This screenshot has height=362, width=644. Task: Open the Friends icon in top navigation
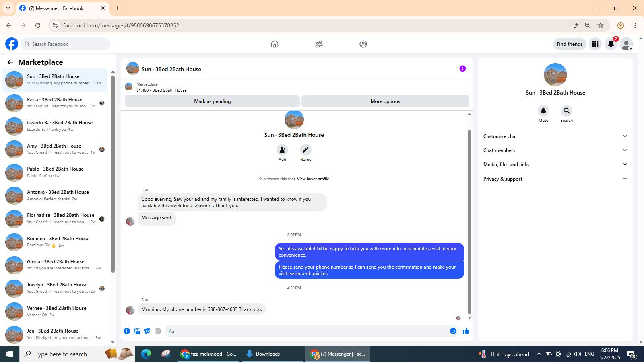click(319, 44)
